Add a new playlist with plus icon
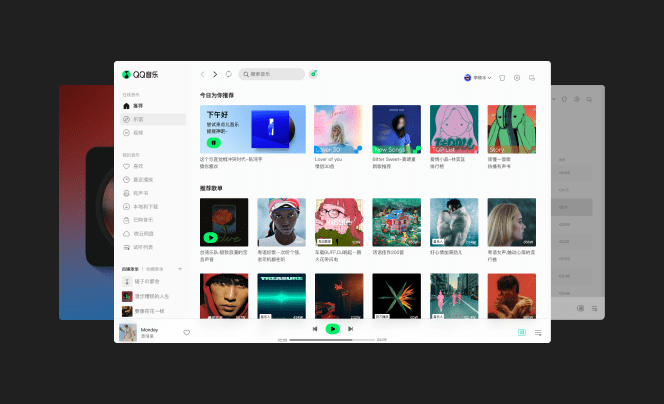Screen dimensions: 664x404 point(180,269)
